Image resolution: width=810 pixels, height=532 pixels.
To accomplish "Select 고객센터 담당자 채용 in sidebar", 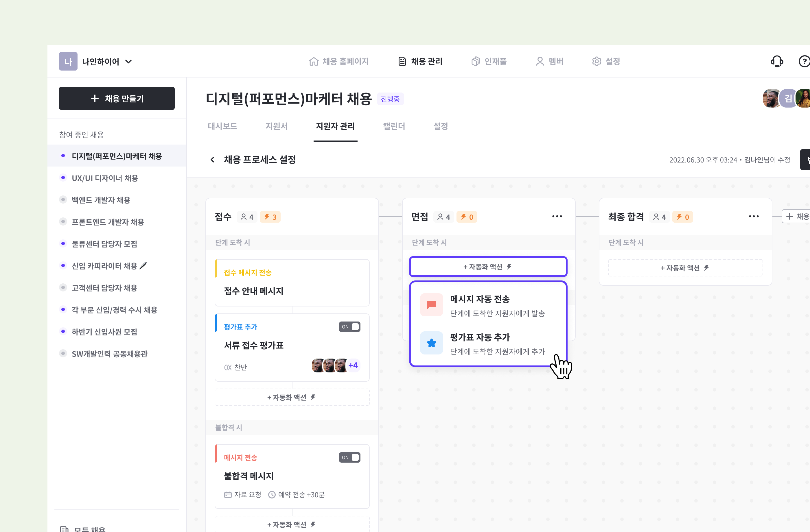I will [117, 287].
